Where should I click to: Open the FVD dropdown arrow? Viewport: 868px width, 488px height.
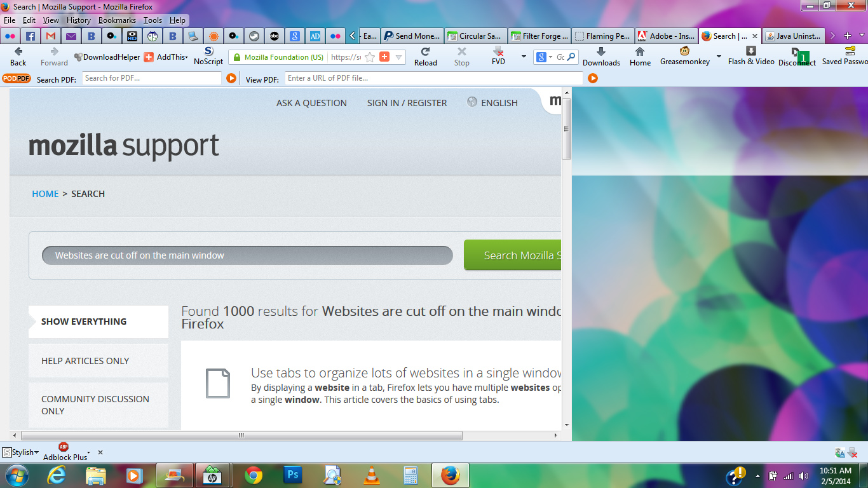pos(524,57)
